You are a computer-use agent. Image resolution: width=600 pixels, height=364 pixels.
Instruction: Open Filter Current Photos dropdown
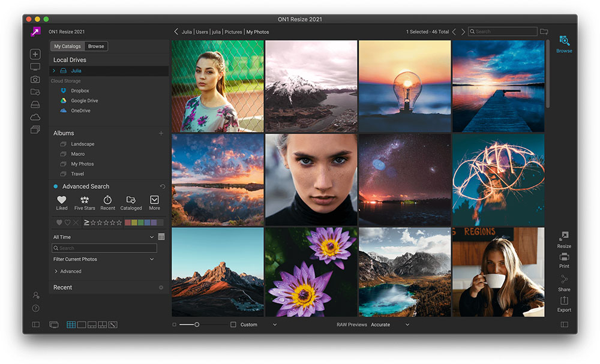pyautogui.click(x=103, y=259)
